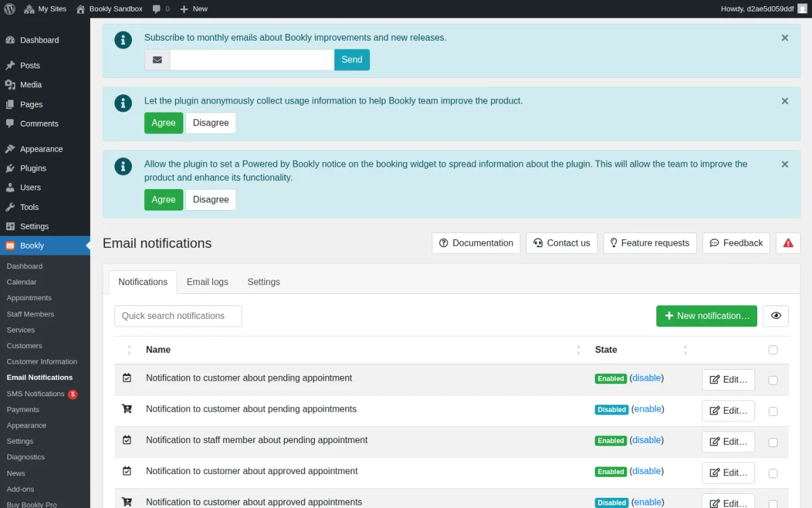
Task: Disable customer pending appointment notification
Action: [x=647, y=378]
